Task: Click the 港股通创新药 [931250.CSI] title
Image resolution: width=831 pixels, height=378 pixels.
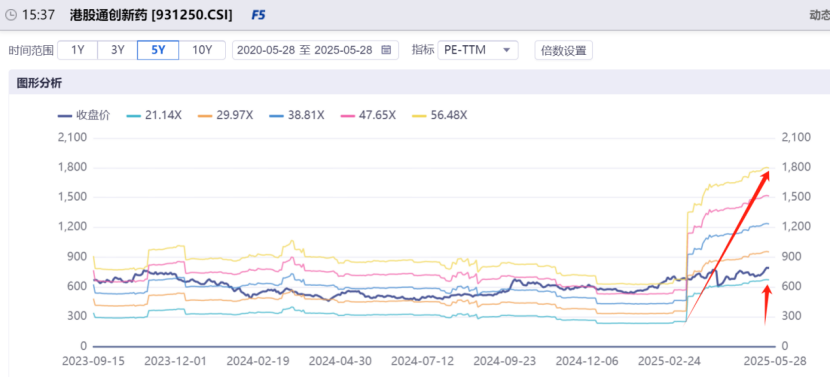Action: click(151, 15)
